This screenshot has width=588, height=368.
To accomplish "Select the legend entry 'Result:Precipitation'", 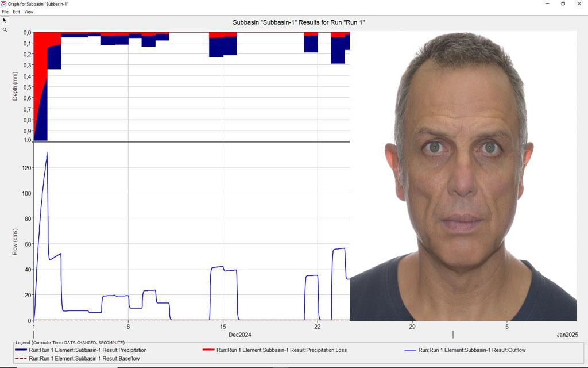I will [88, 350].
